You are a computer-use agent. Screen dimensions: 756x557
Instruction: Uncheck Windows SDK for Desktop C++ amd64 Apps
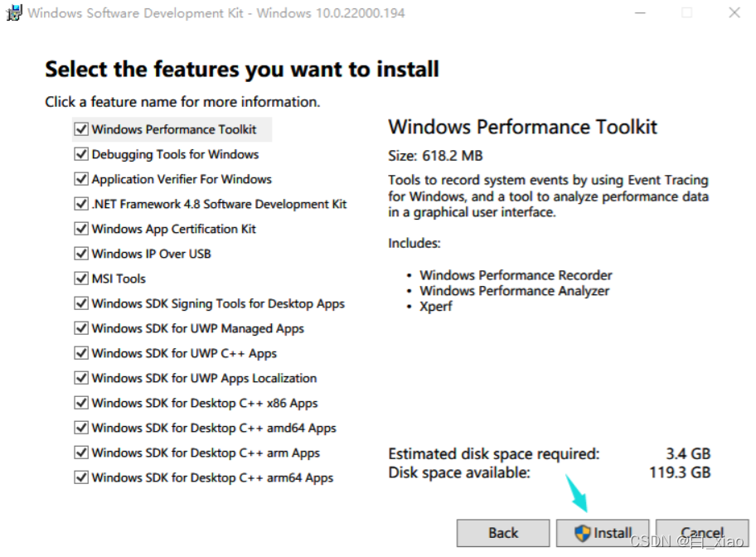click(80, 428)
